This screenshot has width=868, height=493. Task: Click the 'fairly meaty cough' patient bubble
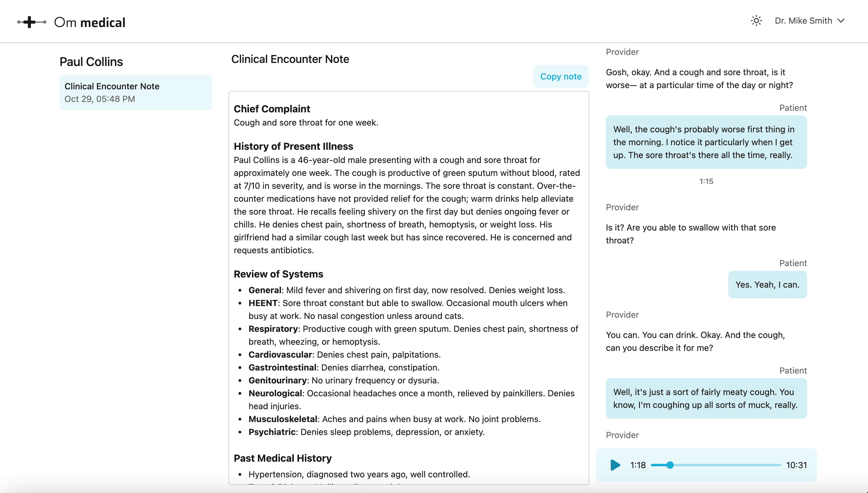[x=706, y=398]
